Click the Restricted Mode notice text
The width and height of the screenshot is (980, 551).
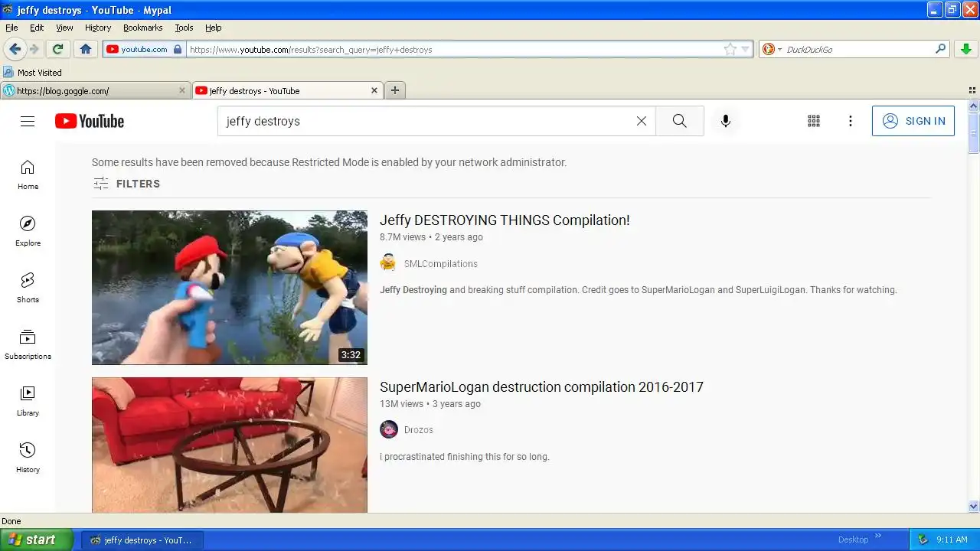[x=329, y=162]
